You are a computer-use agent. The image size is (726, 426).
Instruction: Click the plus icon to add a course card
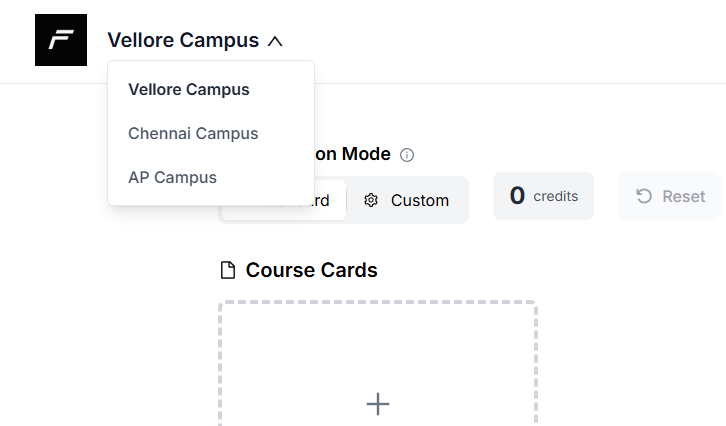(x=378, y=404)
